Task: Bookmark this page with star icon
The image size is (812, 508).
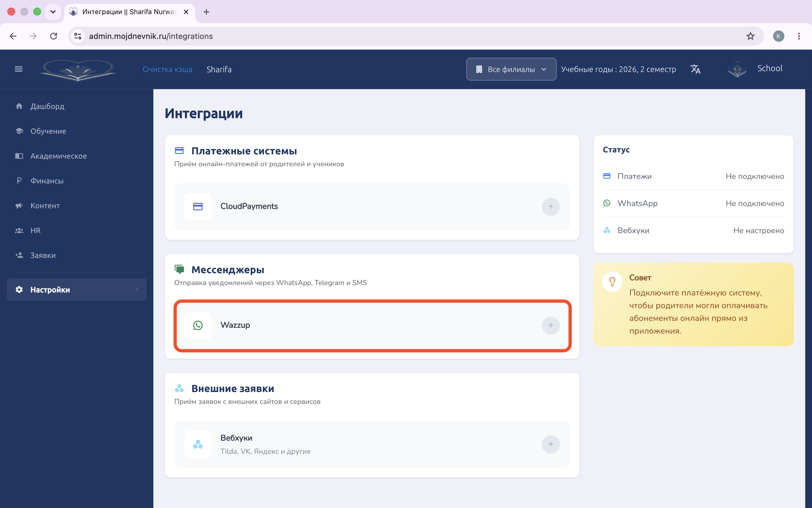Action: tap(750, 36)
